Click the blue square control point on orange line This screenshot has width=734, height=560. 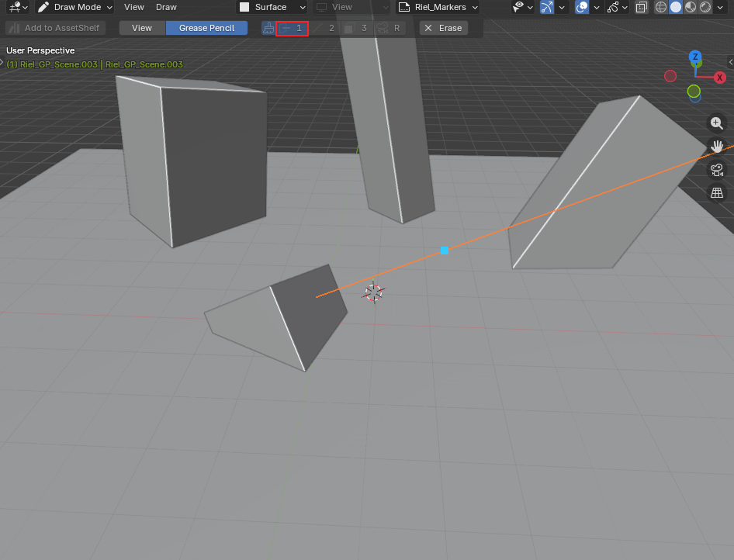[445, 251]
